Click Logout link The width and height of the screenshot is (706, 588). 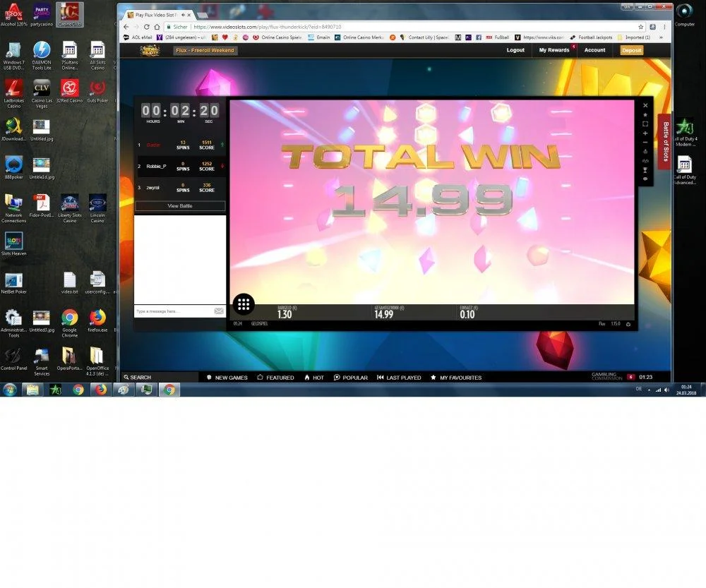pyautogui.click(x=515, y=50)
